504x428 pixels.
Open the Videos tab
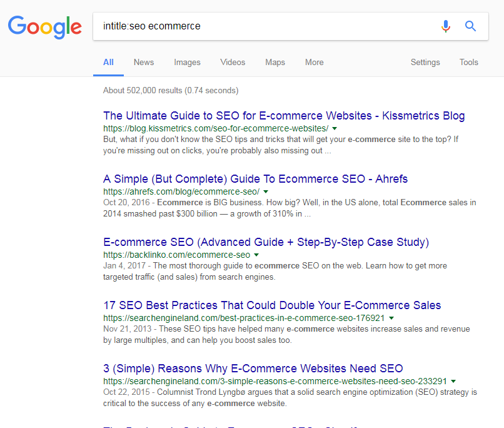coord(233,63)
